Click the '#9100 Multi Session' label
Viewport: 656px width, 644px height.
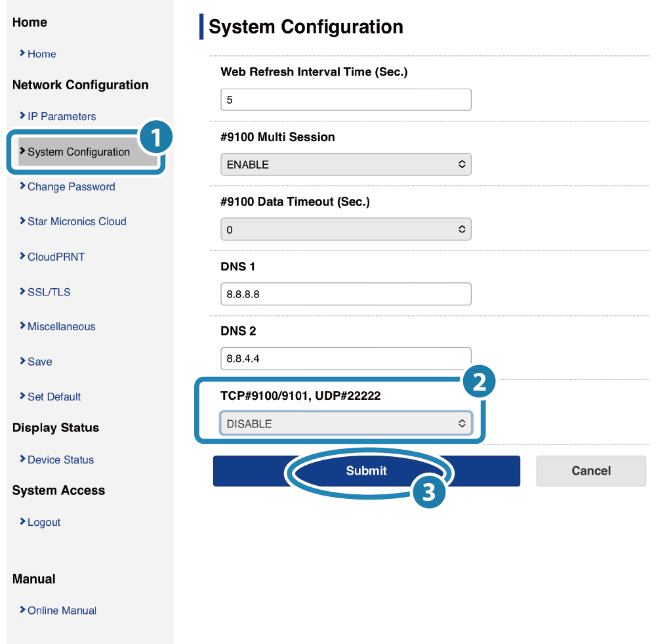point(277,137)
